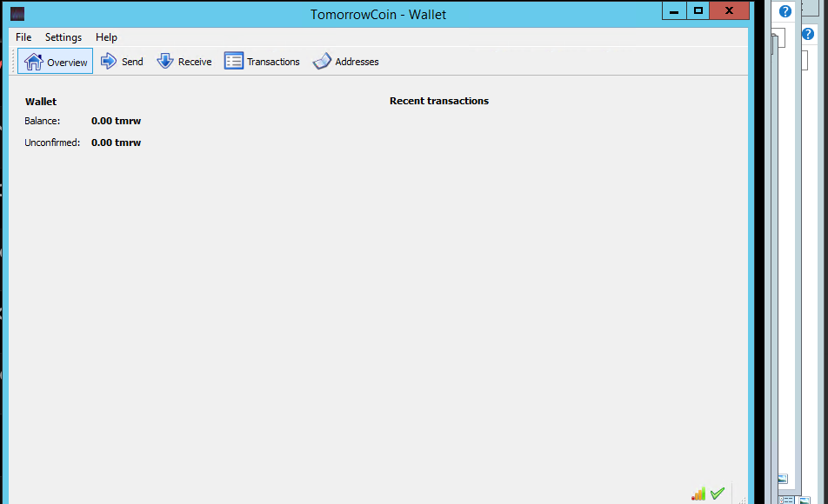
Task: Click the Unconfirmed: label
Action: (52, 143)
